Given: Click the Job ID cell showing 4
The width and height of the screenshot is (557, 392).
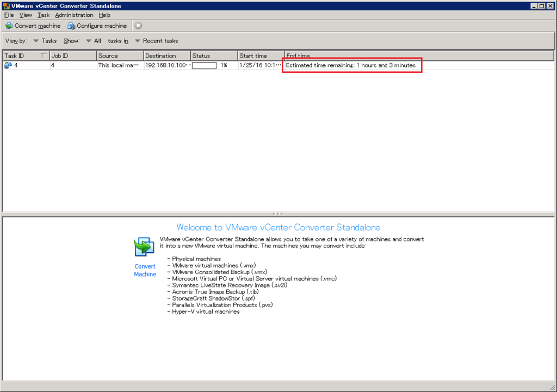Looking at the screenshot, I should point(73,65).
